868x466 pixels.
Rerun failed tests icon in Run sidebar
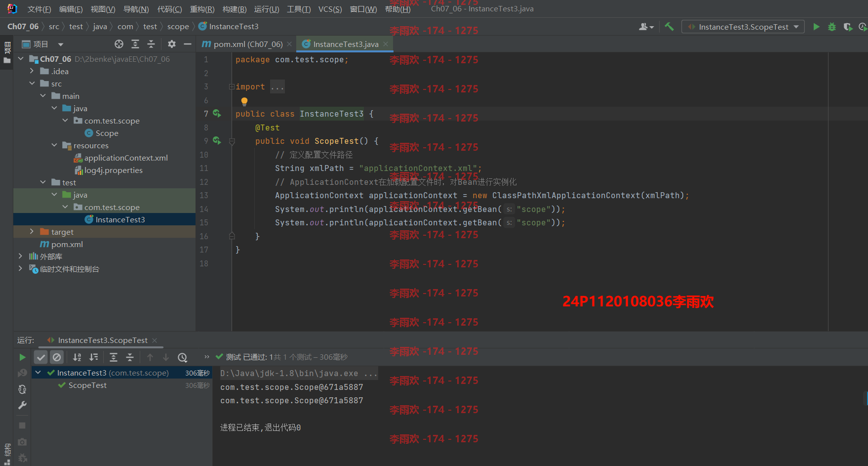[22, 373]
